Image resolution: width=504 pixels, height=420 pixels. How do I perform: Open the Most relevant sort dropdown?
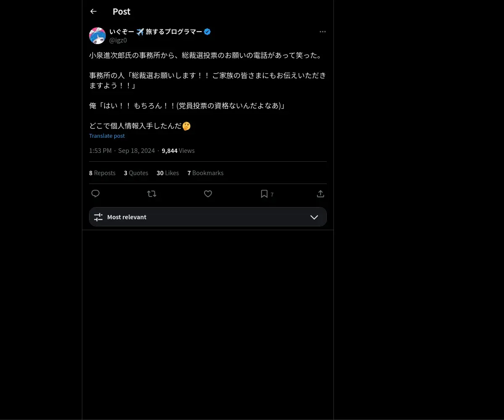208,217
